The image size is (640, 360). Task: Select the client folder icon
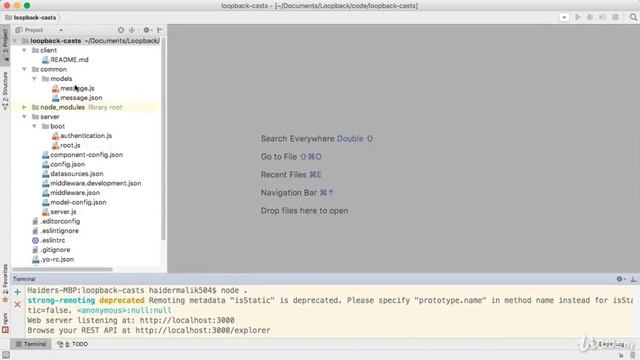(36, 50)
